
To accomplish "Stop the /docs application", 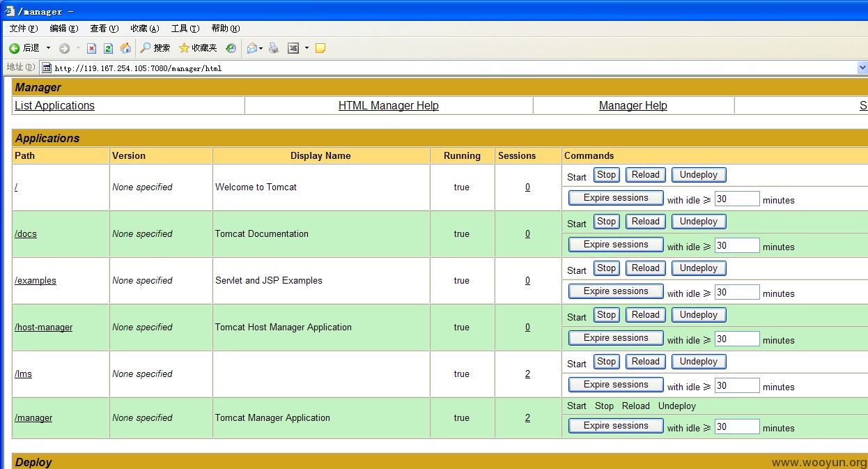I will click(606, 222).
